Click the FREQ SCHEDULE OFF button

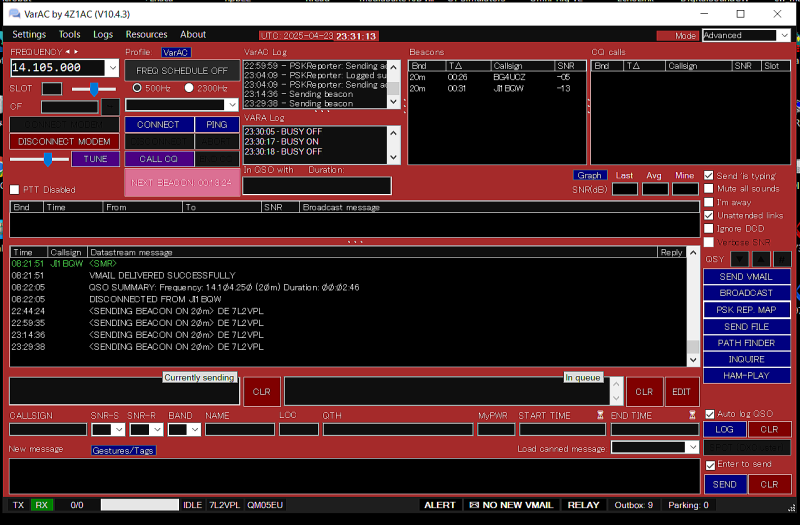[x=182, y=70]
